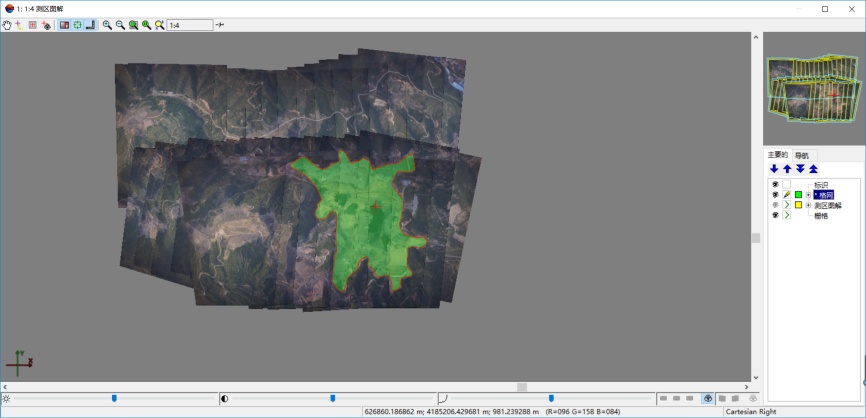Expand the 格网 tree node

(808, 195)
